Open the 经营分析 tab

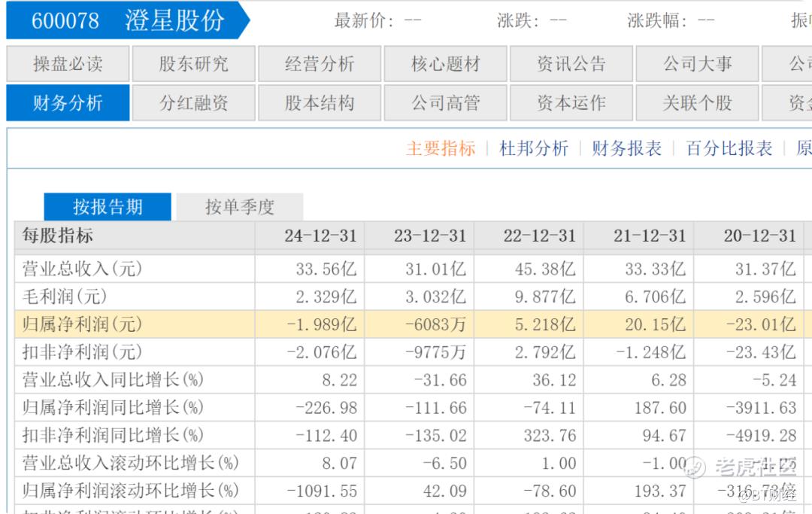[x=320, y=64]
